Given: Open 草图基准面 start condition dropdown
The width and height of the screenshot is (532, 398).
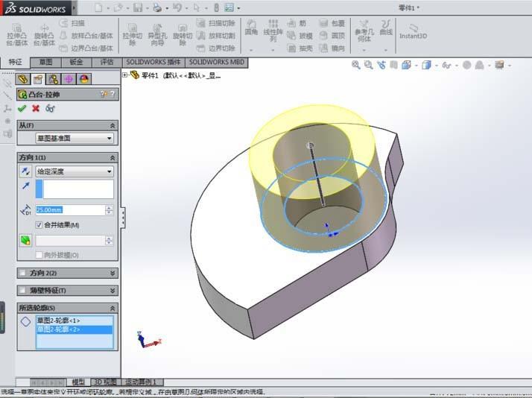Looking at the screenshot, I should tap(75, 138).
